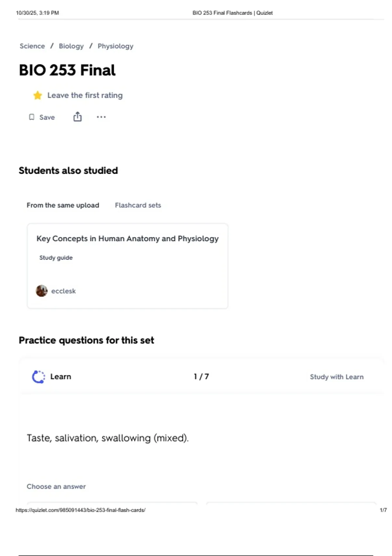Click the Learn mode circular icon
Screen dimensions: 392x556
39,377
